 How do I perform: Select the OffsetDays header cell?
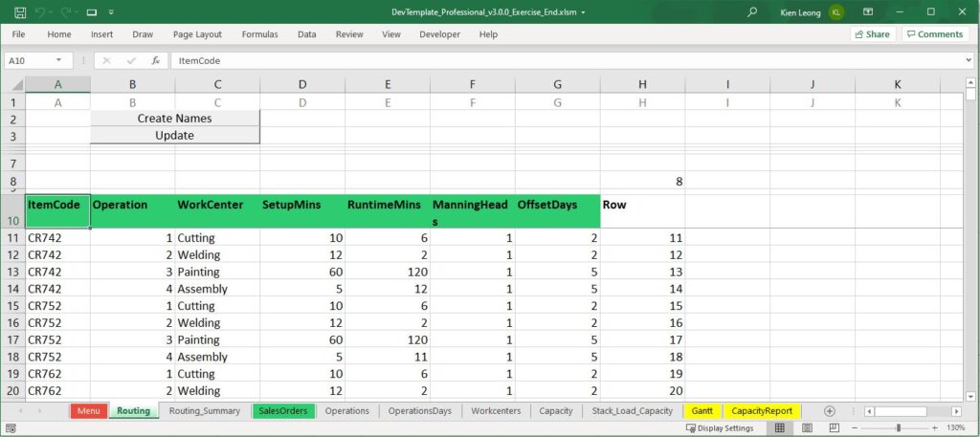558,211
